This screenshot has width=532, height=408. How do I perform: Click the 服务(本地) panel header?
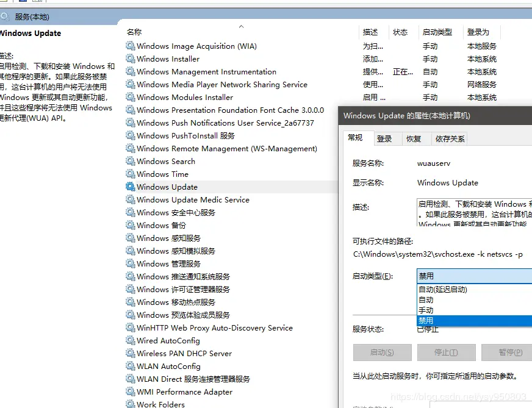tap(32, 16)
